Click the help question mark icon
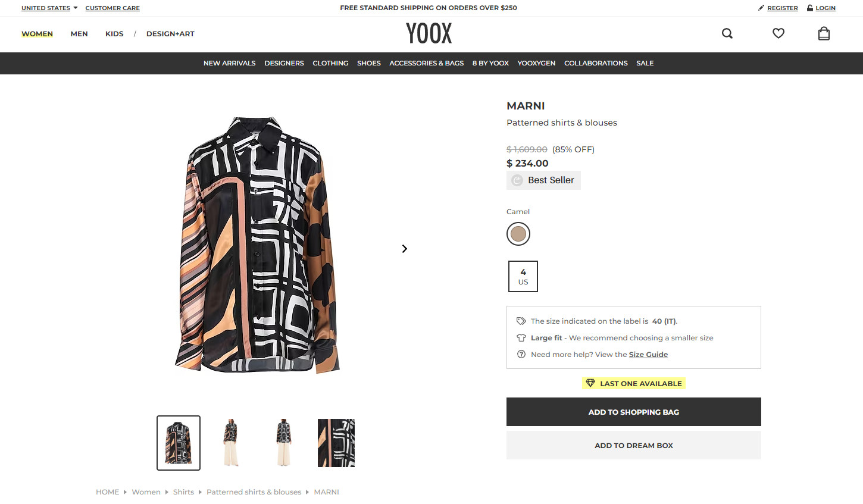The height and width of the screenshot is (504, 863). 521,355
